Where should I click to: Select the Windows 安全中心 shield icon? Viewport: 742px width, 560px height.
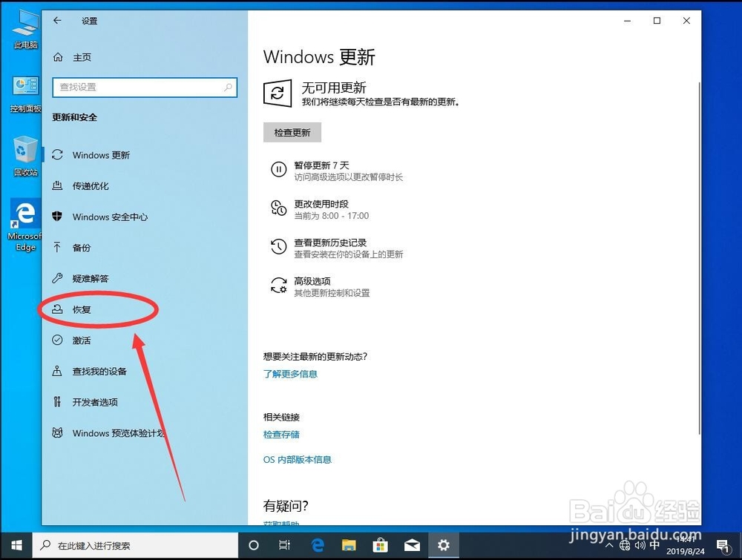tap(57, 216)
